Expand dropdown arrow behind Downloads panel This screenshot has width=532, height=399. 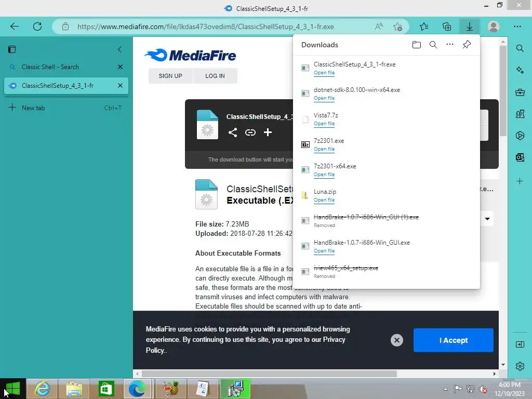[487, 219]
